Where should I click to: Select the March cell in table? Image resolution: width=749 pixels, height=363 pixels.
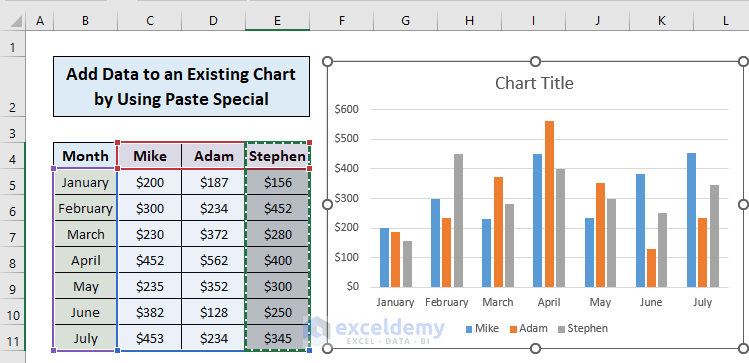click(86, 234)
